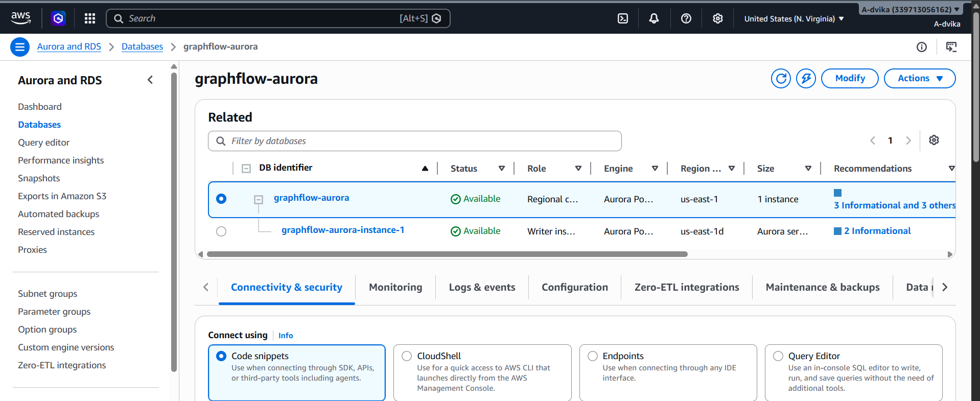
Task: Focus the Filter by databases field
Action: pos(415,141)
